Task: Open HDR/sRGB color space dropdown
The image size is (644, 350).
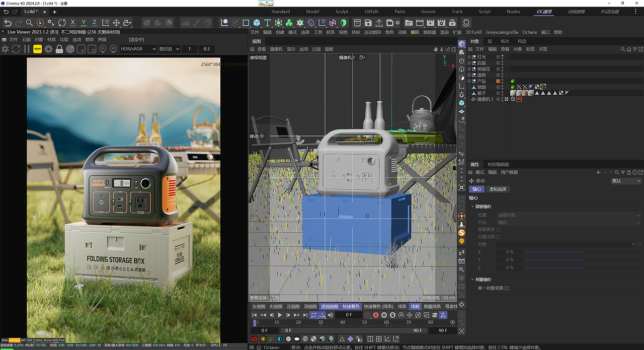Action: pos(138,49)
